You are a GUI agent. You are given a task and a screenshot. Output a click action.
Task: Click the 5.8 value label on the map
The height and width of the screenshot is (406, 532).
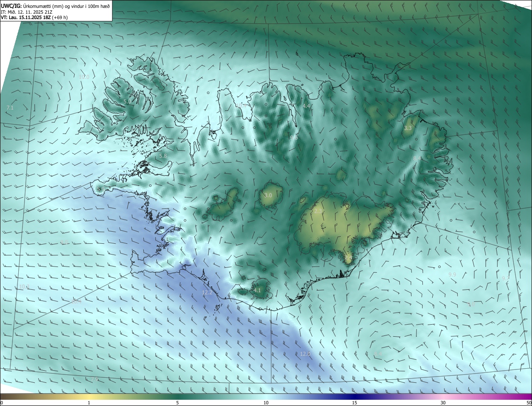point(163,156)
